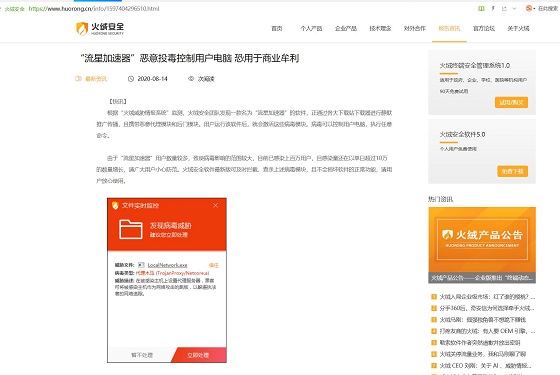Close the 文件实时监控 alert with X
560x375 pixels.
coord(215,205)
